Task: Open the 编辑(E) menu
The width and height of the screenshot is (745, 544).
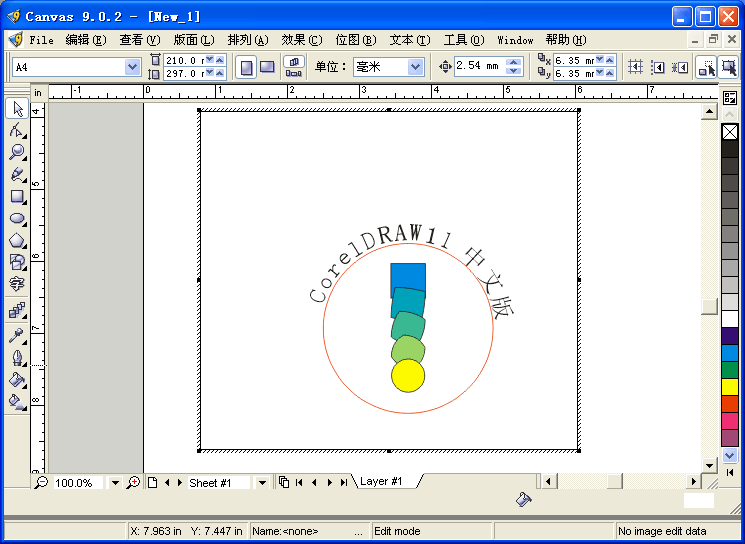Action: (86, 40)
